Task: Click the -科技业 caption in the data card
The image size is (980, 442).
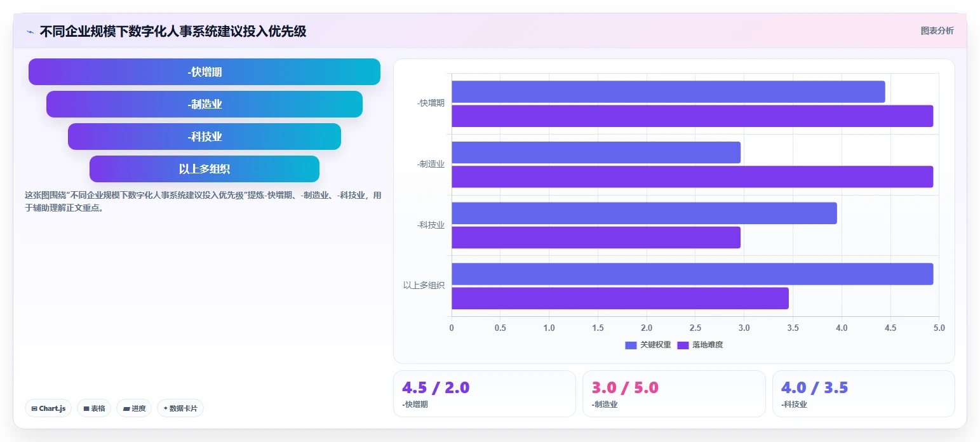Action: tap(794, 404)
